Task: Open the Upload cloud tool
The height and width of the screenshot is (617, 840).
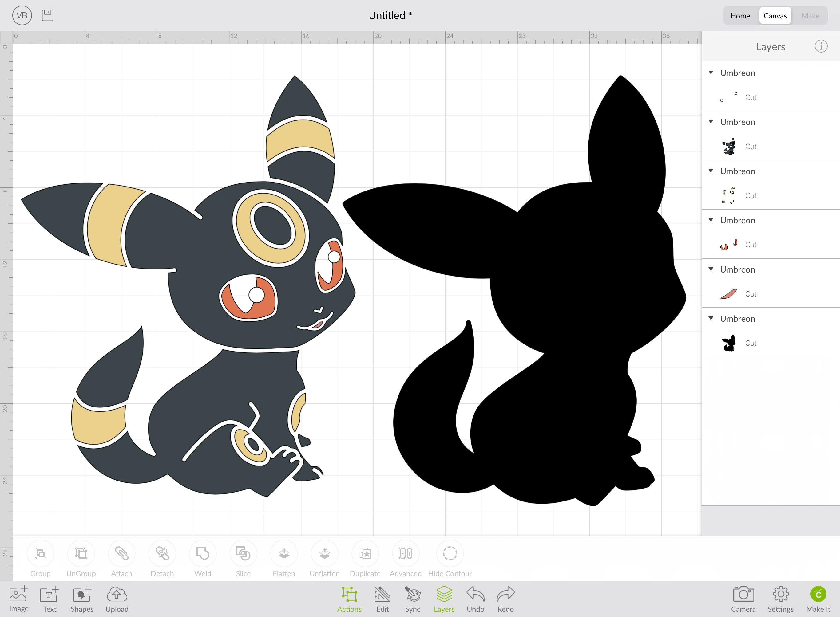Action: (x=117, y=599)
